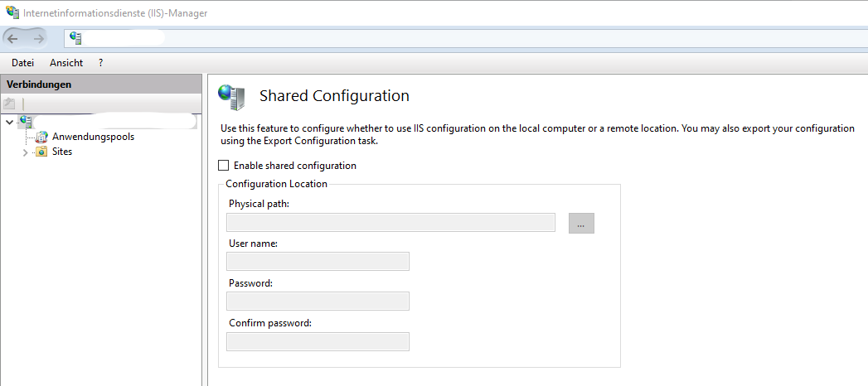Select the server node icon in the tree
This screenshot has height=386, width=868.
(24, 122)
